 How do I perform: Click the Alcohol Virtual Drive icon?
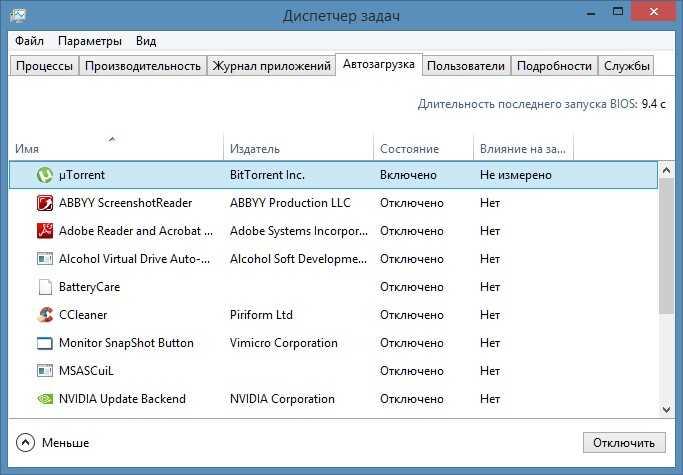(44, 259)
